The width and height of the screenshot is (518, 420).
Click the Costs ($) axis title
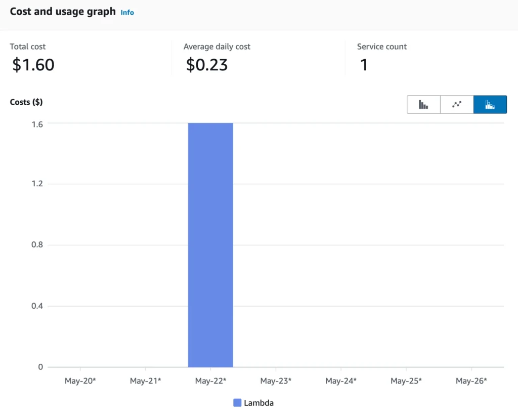pyautogui.click(x=26, y=102)
